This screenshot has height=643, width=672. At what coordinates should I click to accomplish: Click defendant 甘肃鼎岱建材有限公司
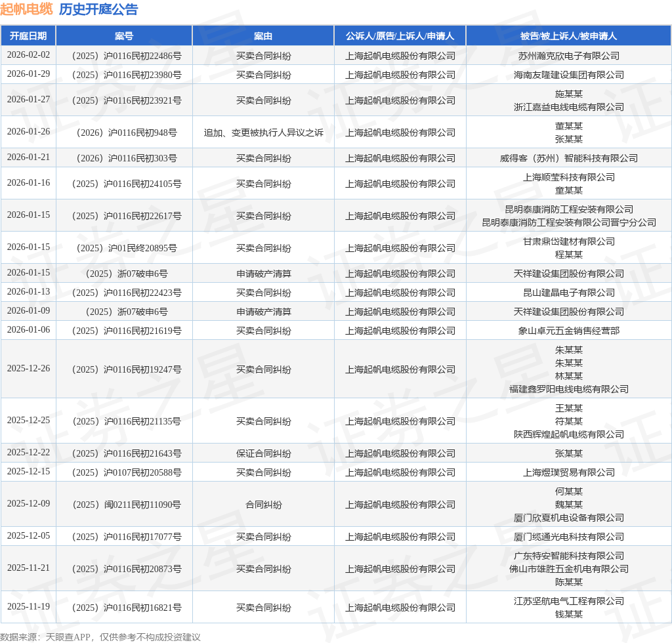[569, 241]
